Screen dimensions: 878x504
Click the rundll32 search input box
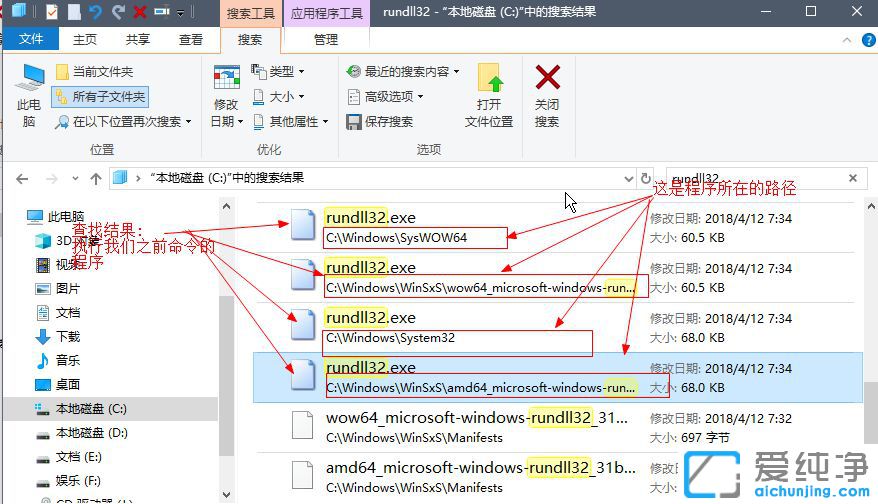[x=750, y=178]
